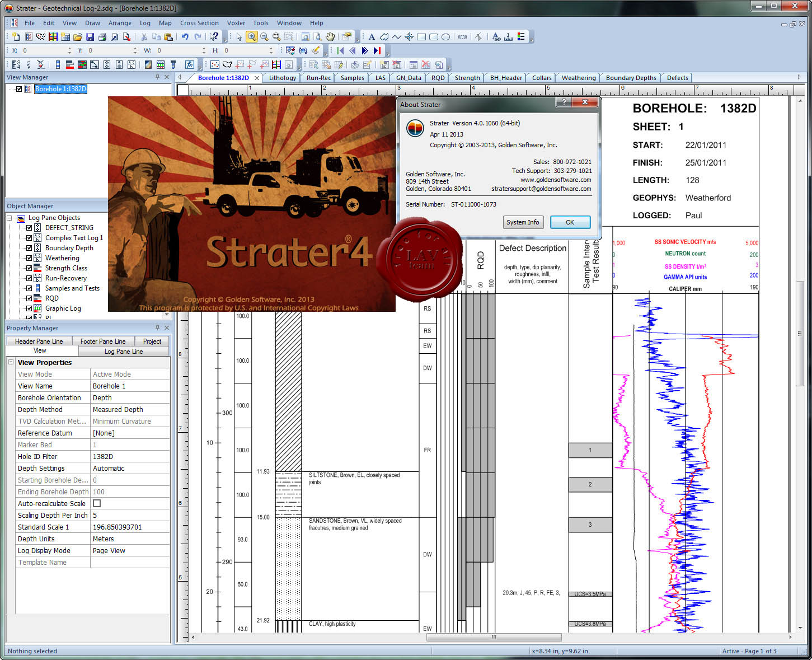The image size is (812, 660).
Task: Open the Header Pane Line property tab
Action: click(x=39, y=341)
